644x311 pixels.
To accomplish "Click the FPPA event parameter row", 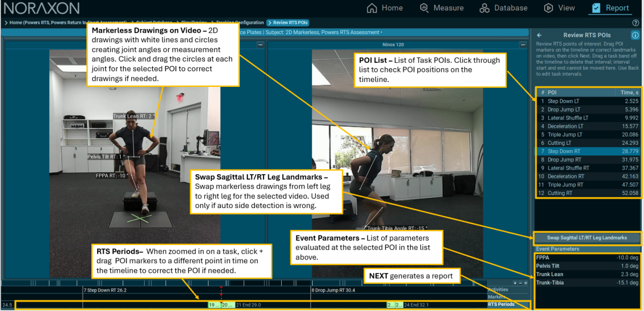I will pos(588,257).
